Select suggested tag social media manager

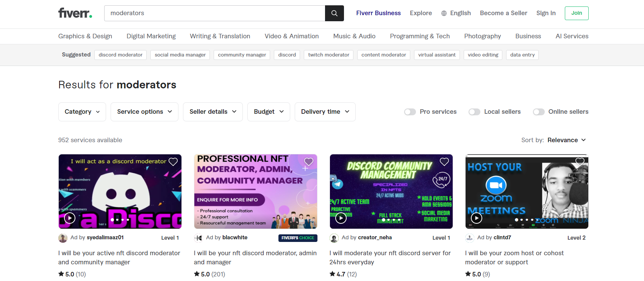[180, 55]
